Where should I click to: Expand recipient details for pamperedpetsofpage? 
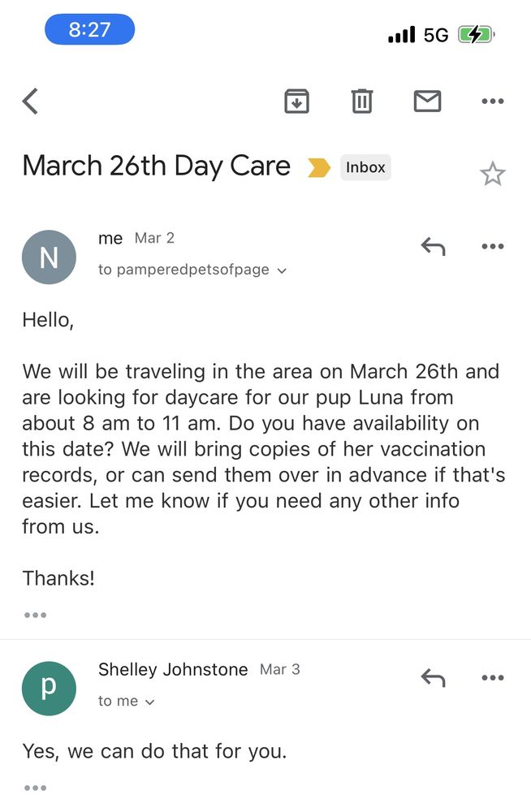pos(282,270)
